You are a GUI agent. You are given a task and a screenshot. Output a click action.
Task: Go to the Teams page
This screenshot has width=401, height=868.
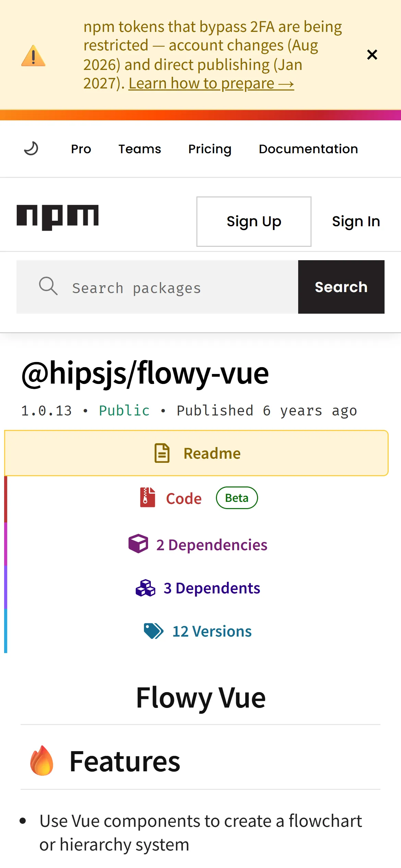pyautogui.click(x=139, y=149)
